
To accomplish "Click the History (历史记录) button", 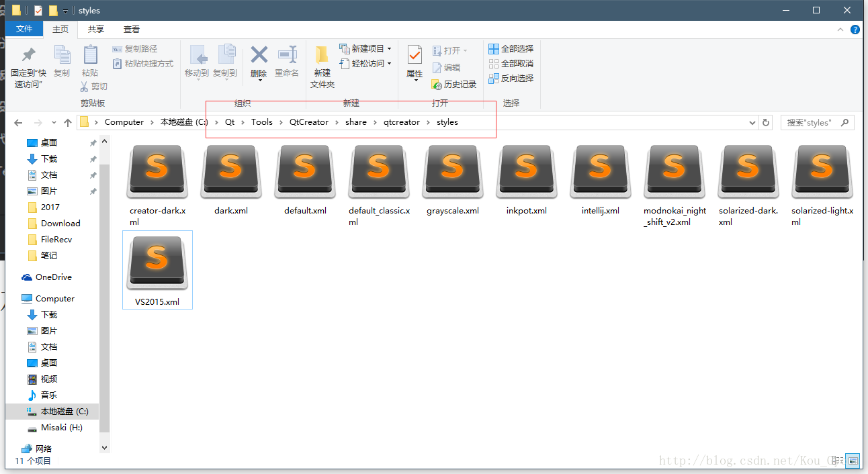I will click(x=453, y=85).
